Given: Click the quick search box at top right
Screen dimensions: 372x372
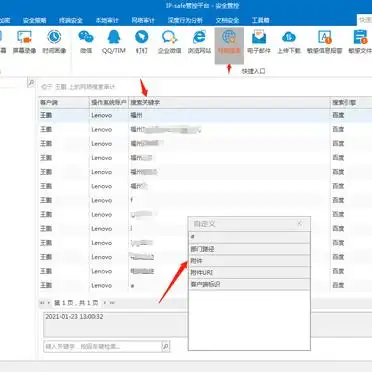Looking at the screenshot, I should [364, 20].
